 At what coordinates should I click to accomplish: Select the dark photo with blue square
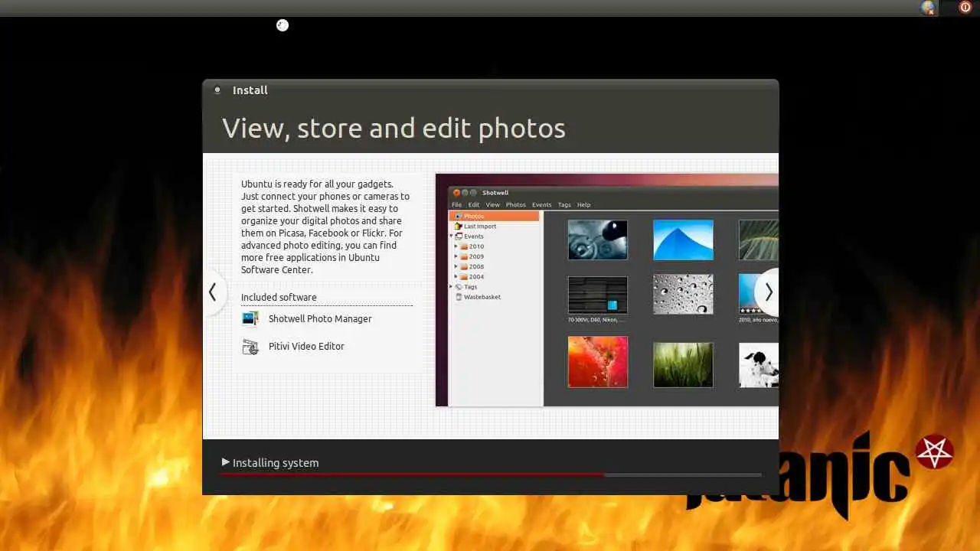point(598,295)
